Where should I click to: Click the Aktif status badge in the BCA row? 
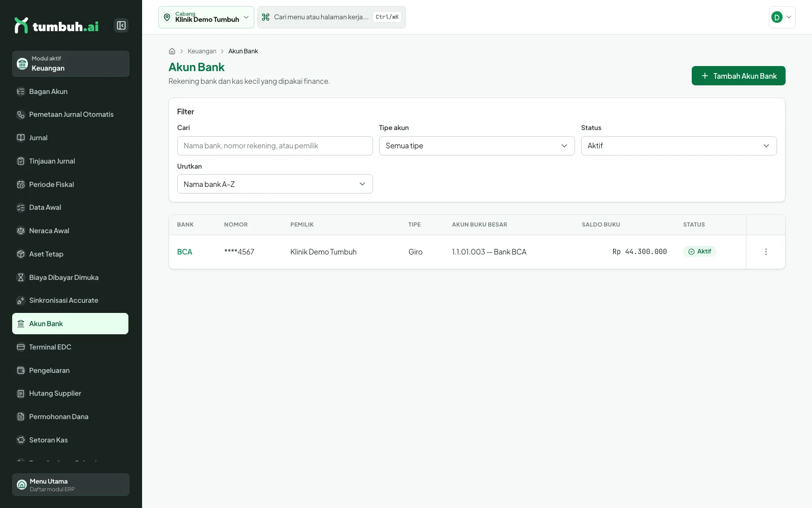[699, 251]
